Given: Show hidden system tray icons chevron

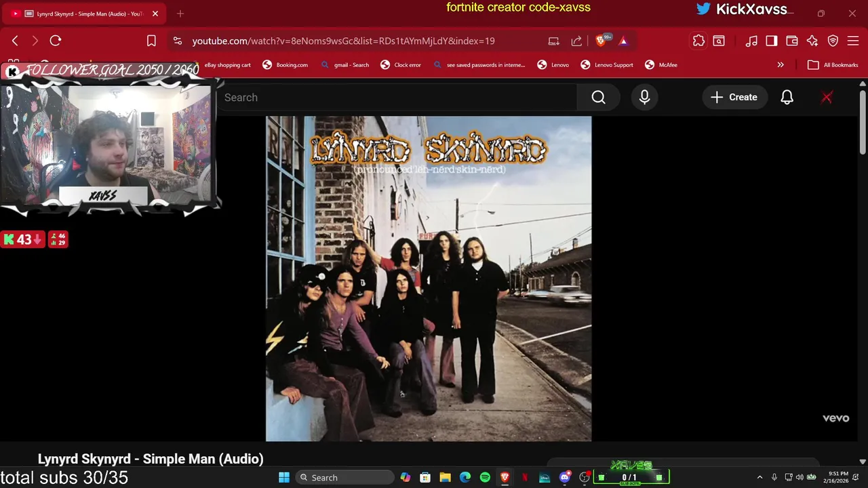Looking at the screenshot, I should click(x=759, y=478).
